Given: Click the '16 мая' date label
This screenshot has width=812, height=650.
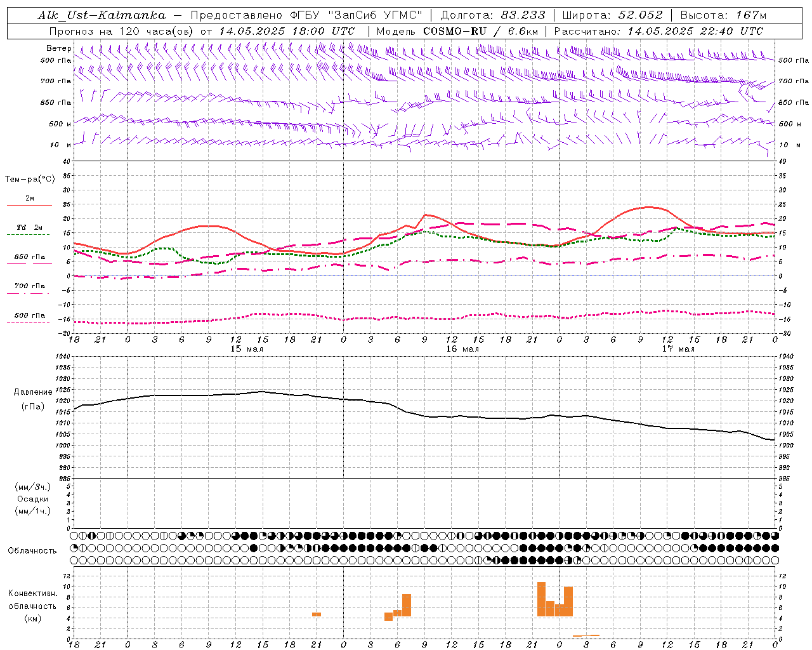Looking at the screenshot, I should click(x=462, y=349).
